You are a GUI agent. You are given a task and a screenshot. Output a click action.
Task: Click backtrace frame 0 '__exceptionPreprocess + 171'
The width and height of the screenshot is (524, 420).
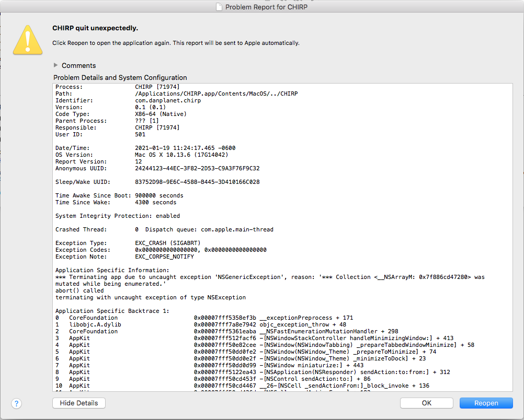tap(307, 318)
